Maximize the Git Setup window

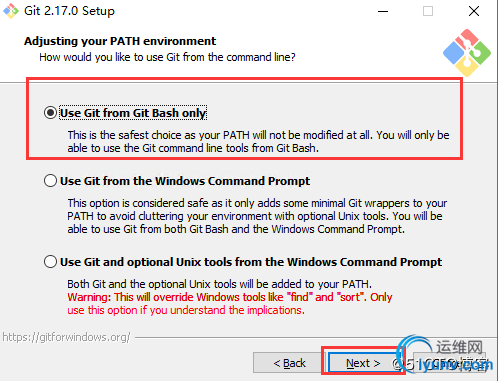(428, 11)
